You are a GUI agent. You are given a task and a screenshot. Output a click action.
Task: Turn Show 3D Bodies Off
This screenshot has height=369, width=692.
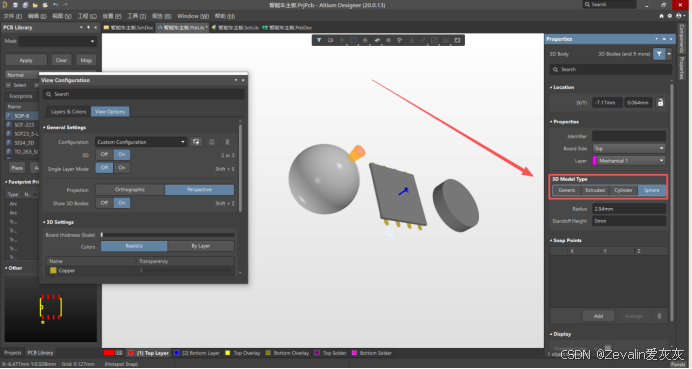click(x=104, y=203)
